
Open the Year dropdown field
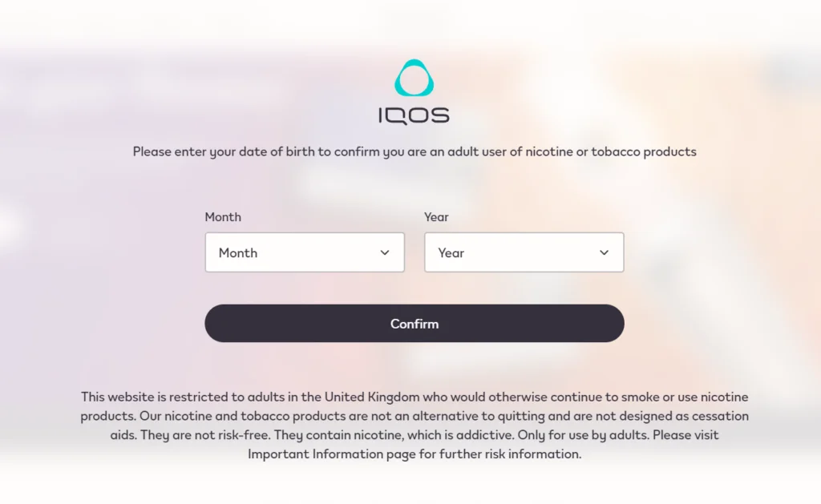pos(524,252)
